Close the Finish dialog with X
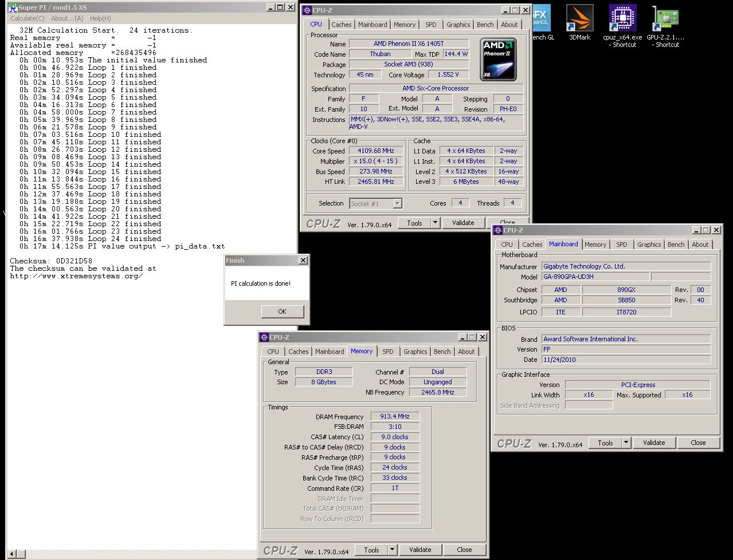Image resolution: width=733 pixels, height=560 pixels. 303,261
